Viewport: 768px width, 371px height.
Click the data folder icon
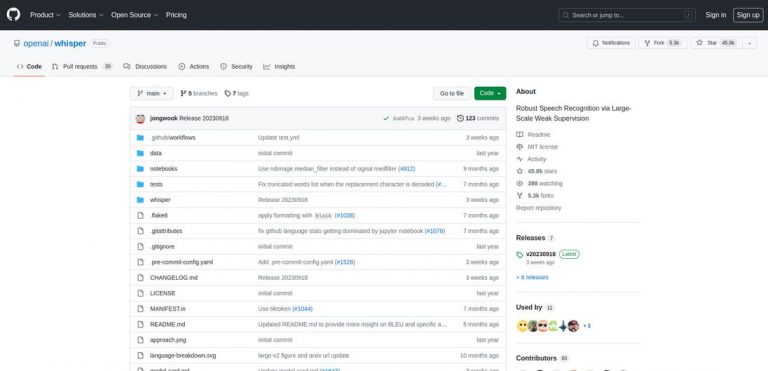[x=141, y=153]
